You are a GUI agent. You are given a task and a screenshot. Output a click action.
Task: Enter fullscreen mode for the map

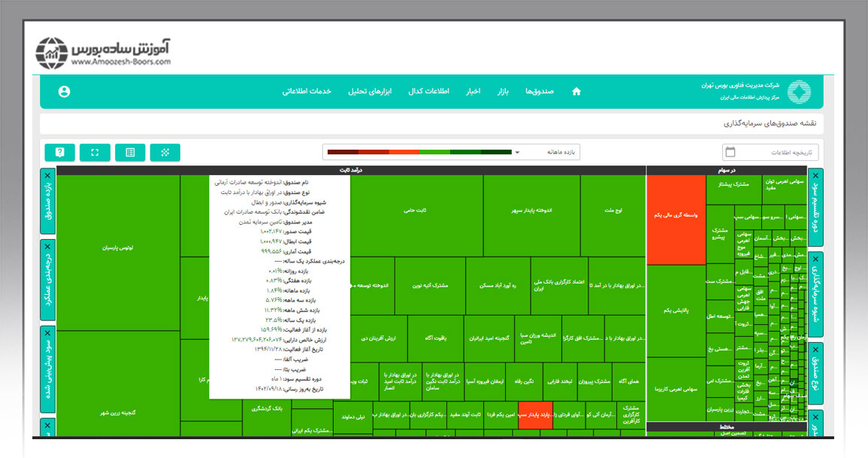pyautogui.click(x=95, y=153)
